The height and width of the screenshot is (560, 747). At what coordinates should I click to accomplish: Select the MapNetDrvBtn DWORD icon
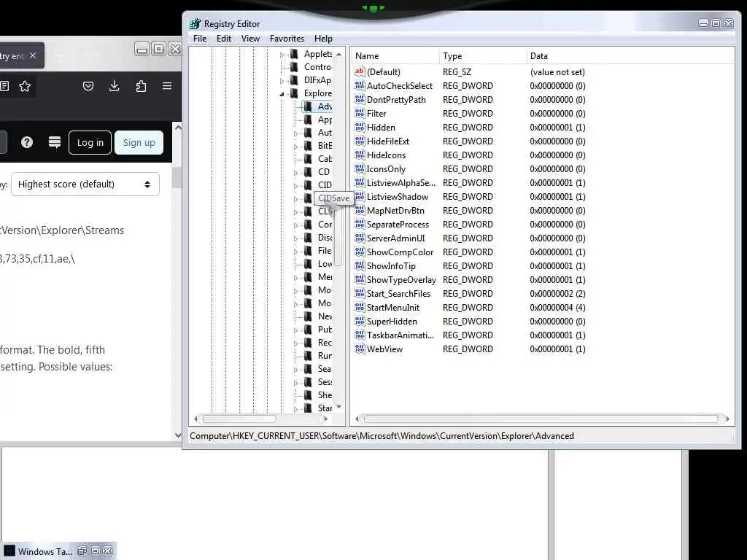coord(360,211)
